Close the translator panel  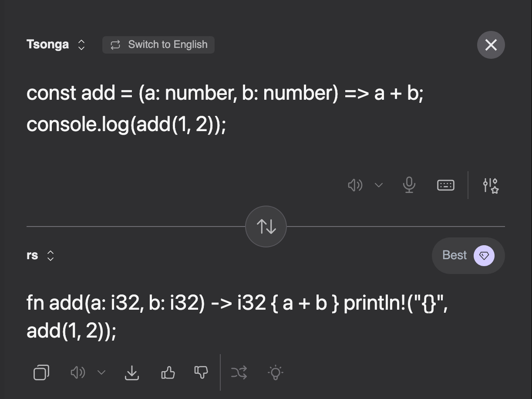pos(491,44)
